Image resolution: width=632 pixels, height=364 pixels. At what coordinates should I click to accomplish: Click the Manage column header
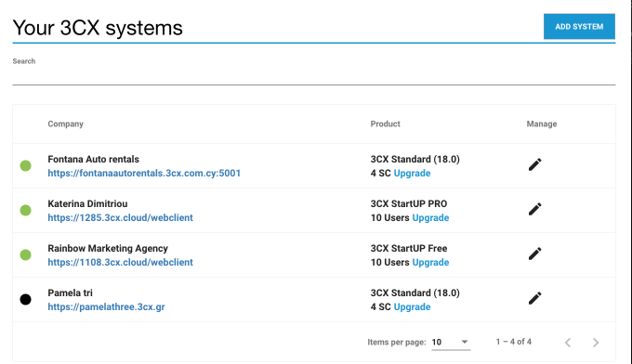[x=542, y=124]
